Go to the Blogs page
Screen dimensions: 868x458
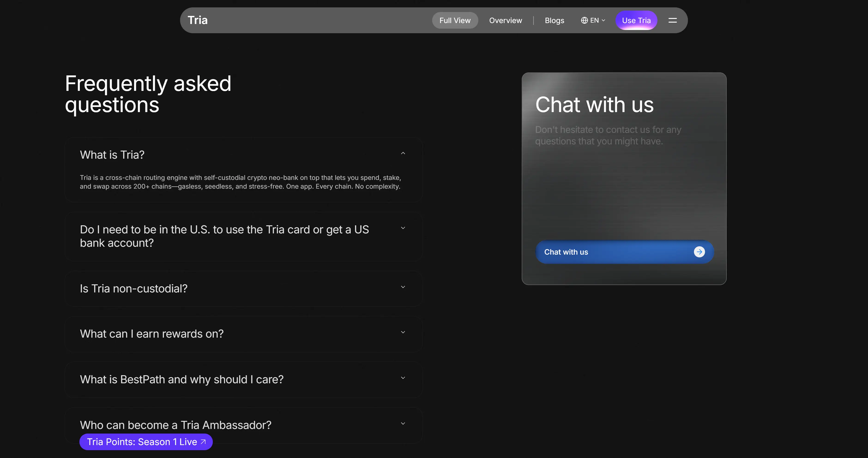(554, 21)
